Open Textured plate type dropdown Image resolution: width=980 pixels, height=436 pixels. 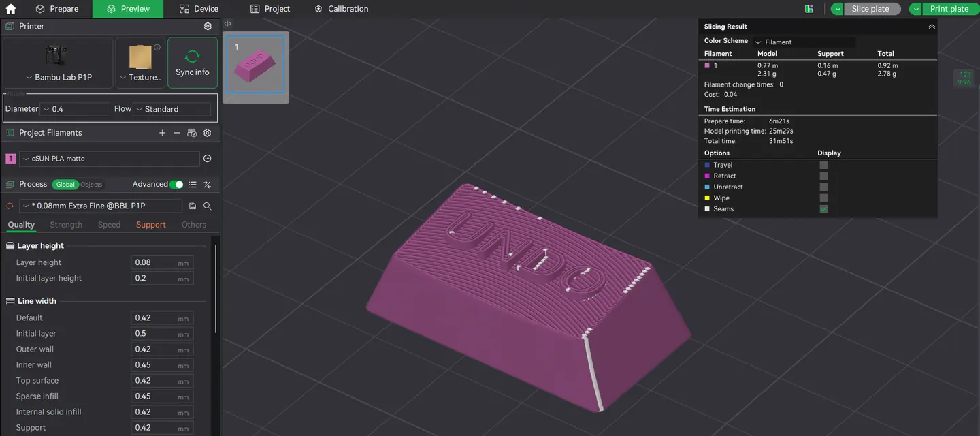pos(141,78)
